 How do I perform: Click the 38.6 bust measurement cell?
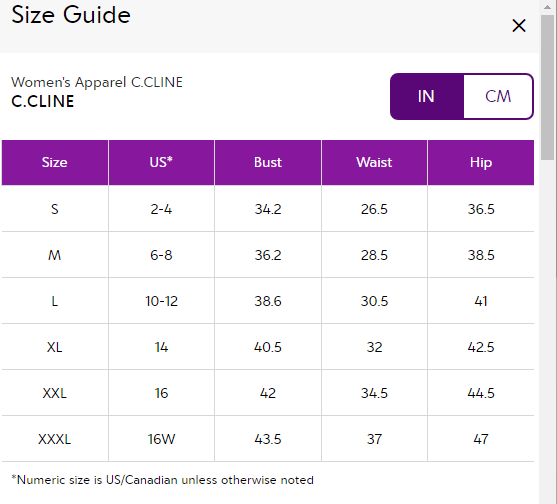click(268, 301)
